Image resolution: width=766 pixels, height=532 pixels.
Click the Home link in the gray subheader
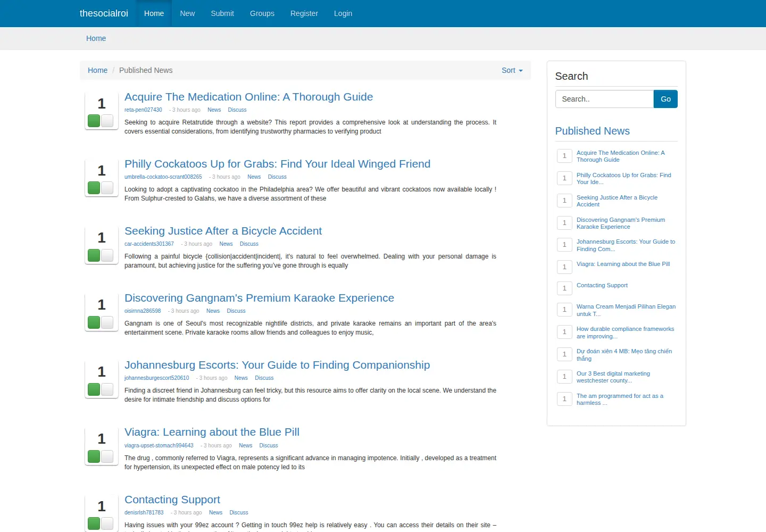click(96, 38)
